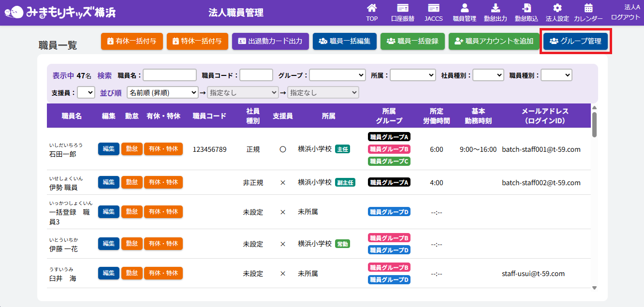The image size is (644, 307).
Task: Focus the 職員コード search field
Action: (x=256, y=75)
